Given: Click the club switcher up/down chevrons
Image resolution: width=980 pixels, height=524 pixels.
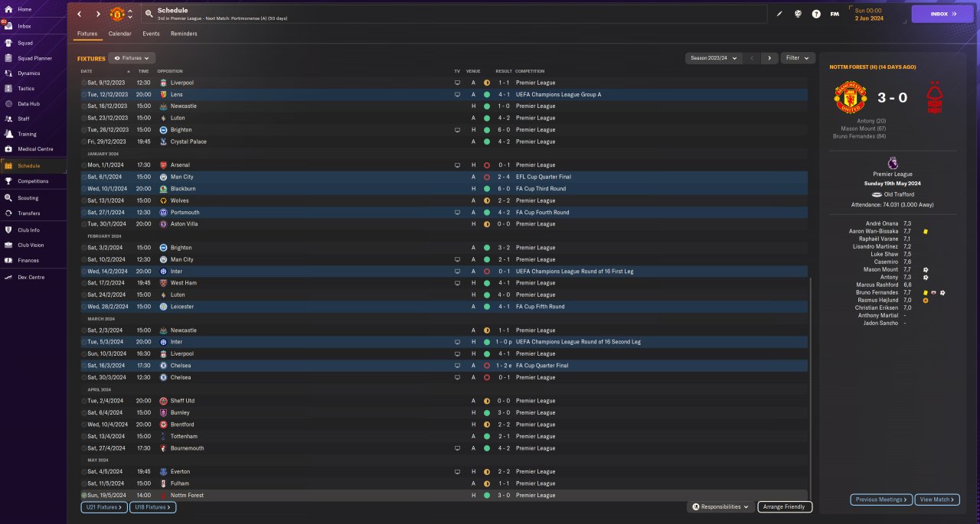Looking at the screenshot, I should click(x=130, y=14).
